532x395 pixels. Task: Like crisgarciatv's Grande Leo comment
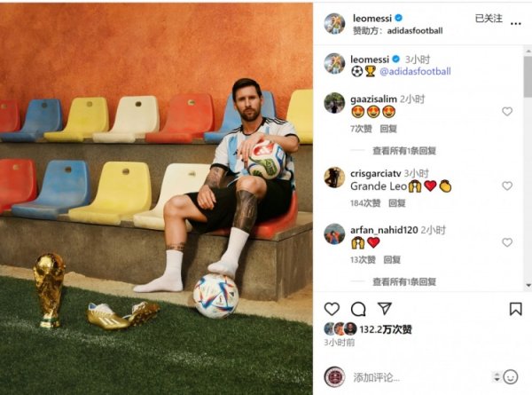(x=507, y=186)
